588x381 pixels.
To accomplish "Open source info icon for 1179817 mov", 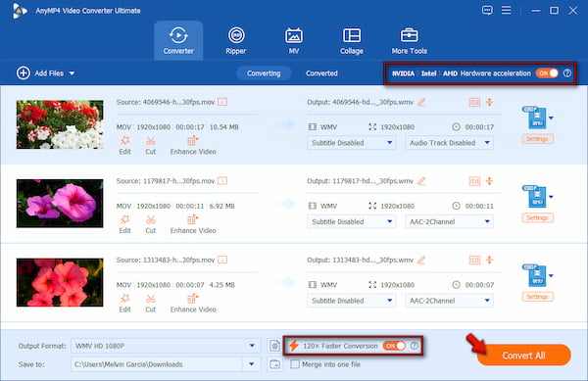I will pyautogui.click(x=222, y=181).
